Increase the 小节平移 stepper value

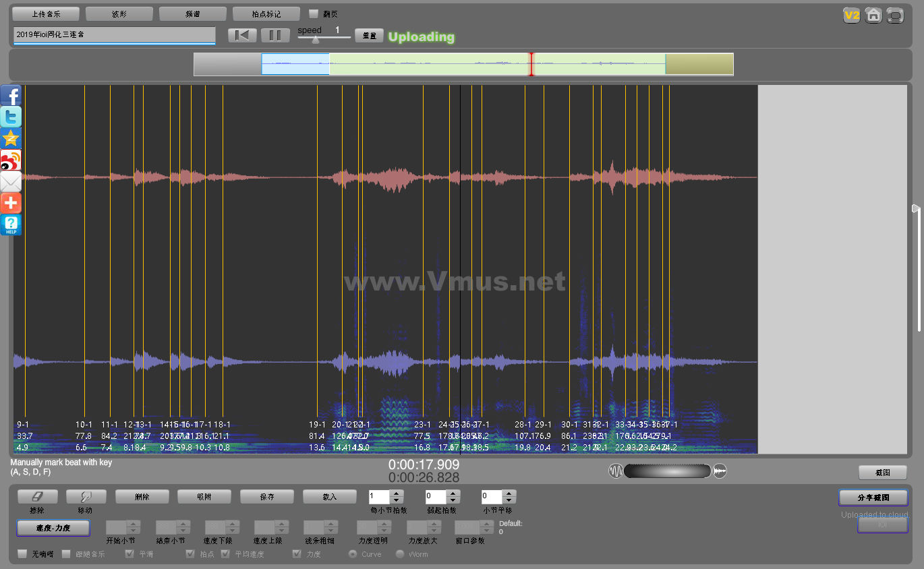[509, 493]
